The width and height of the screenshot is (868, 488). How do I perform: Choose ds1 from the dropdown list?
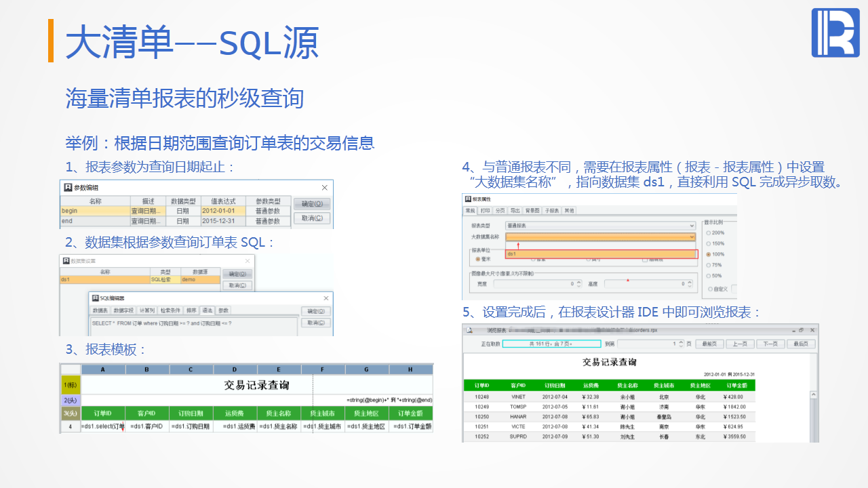(601, 253)
